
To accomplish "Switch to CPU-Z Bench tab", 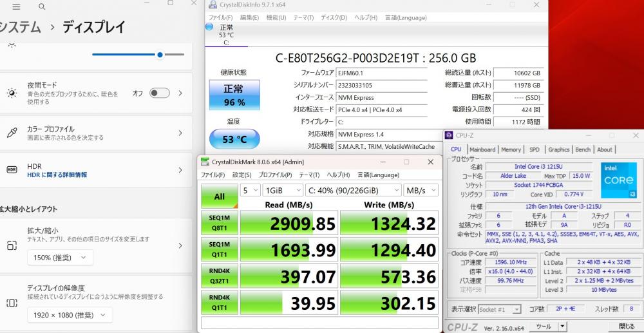I will pyautogui.click(x=582, y=149).
